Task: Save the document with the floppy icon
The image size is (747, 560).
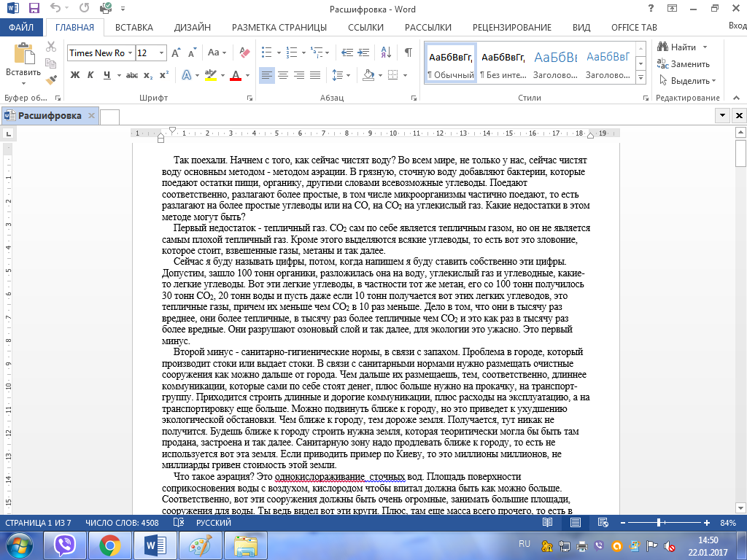Action: [x=34, y=8]
